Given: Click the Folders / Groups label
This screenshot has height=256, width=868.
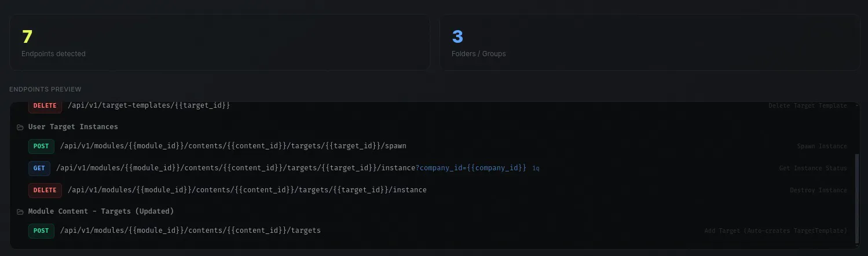Looking at the screenshot, I should point(478,54).
